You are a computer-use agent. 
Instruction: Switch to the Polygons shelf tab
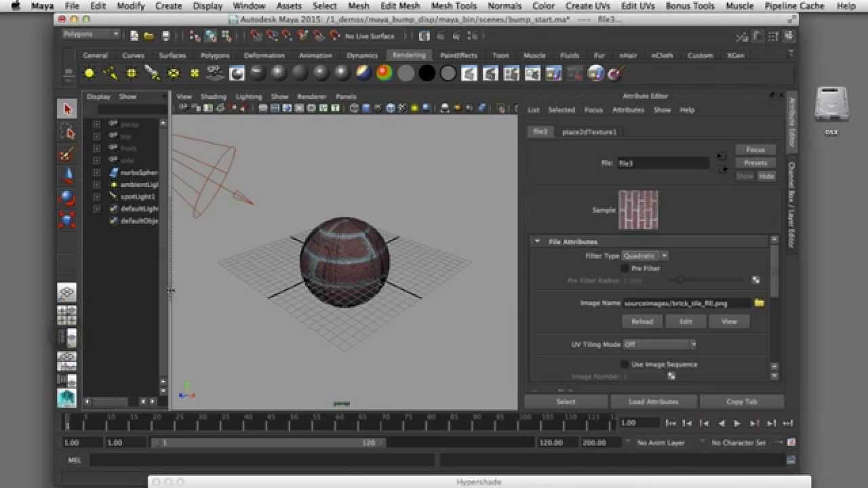pos(215,56)
